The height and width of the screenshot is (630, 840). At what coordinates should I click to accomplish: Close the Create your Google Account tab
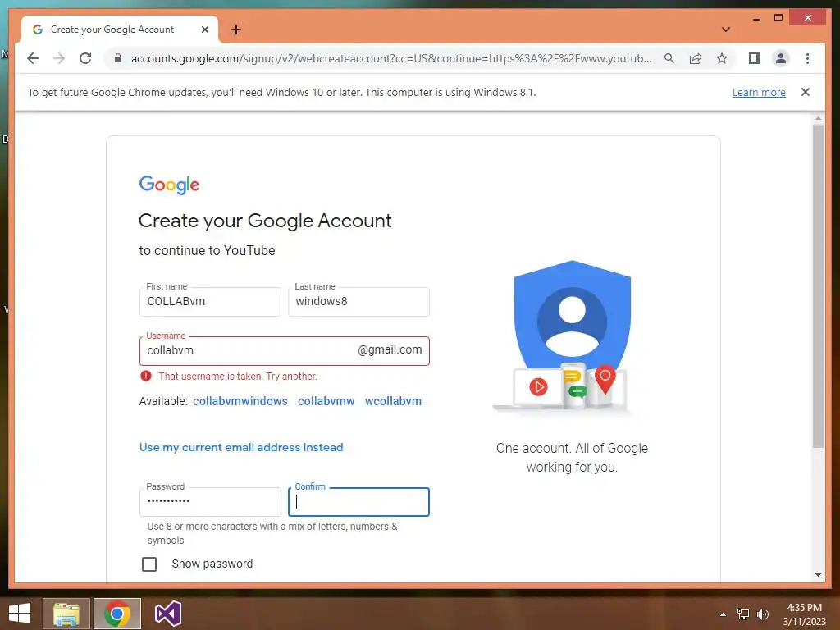tap(204, 30)
